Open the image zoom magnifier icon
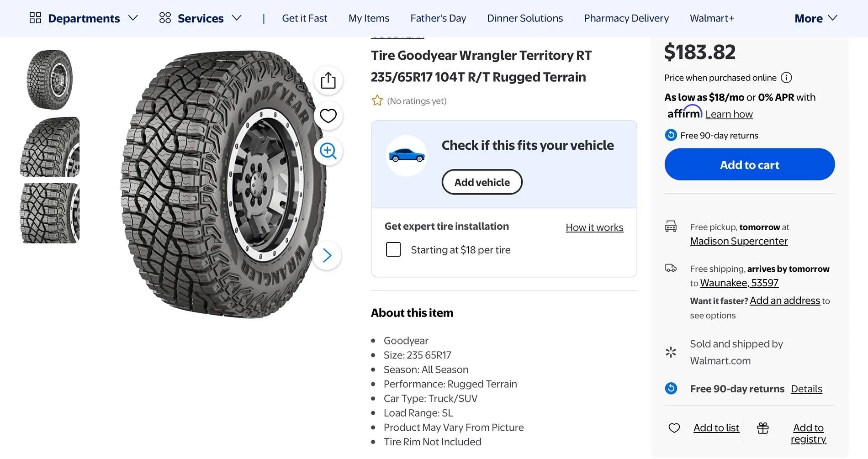The image size is (868, 459). click(328, 151)
